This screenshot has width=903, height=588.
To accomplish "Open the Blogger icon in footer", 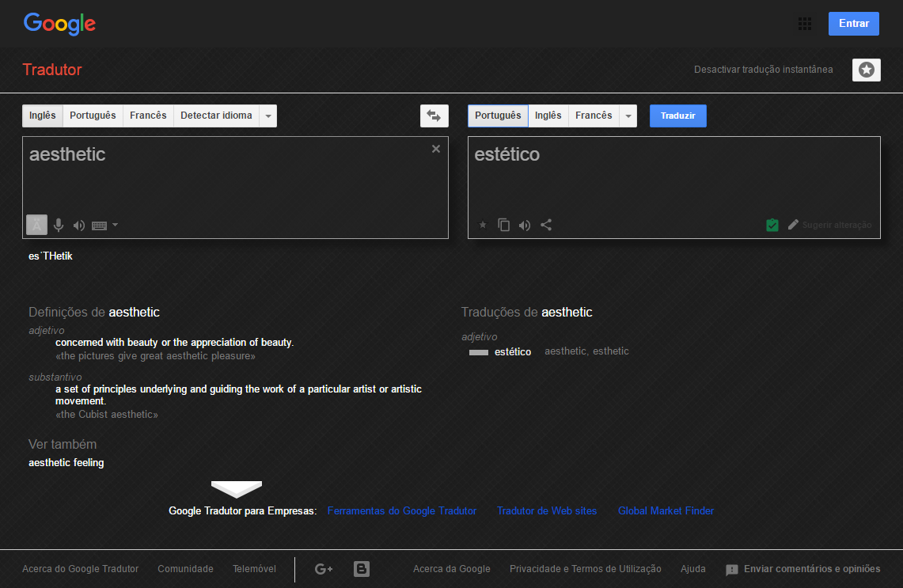I will [x=362, y=569].
